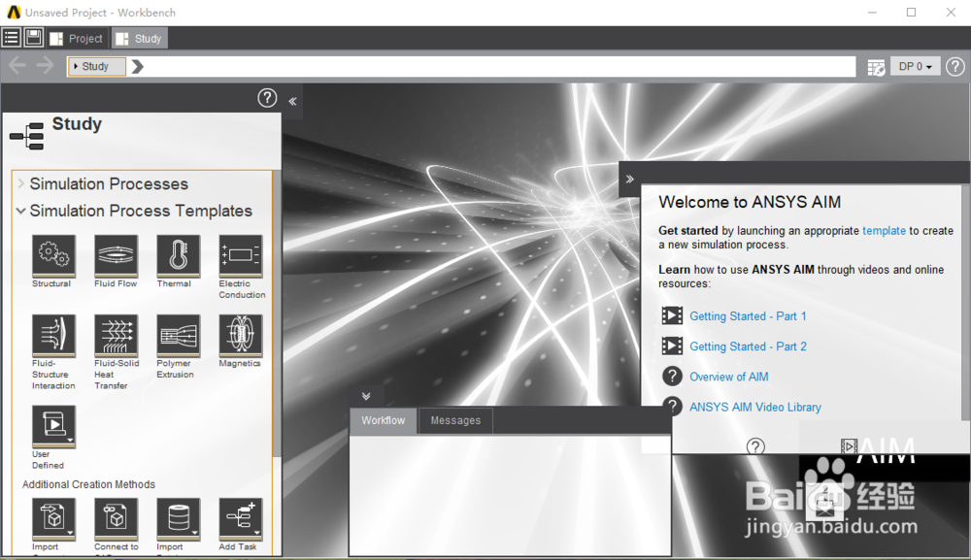Launch the Fluid-Solid Heat Transfer template
The height and width of the screenshot is (560, 971).
(x=116, y=336)
